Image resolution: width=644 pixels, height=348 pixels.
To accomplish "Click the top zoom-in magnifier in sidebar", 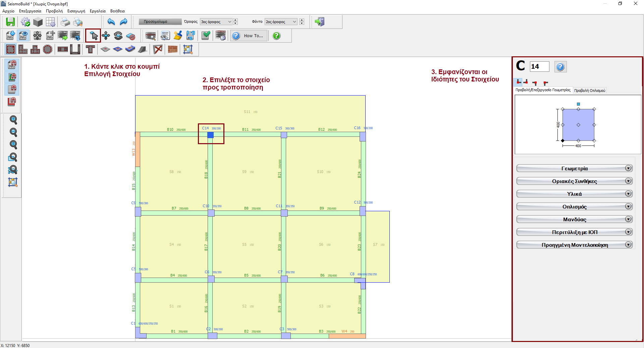I will click(13, 120).
